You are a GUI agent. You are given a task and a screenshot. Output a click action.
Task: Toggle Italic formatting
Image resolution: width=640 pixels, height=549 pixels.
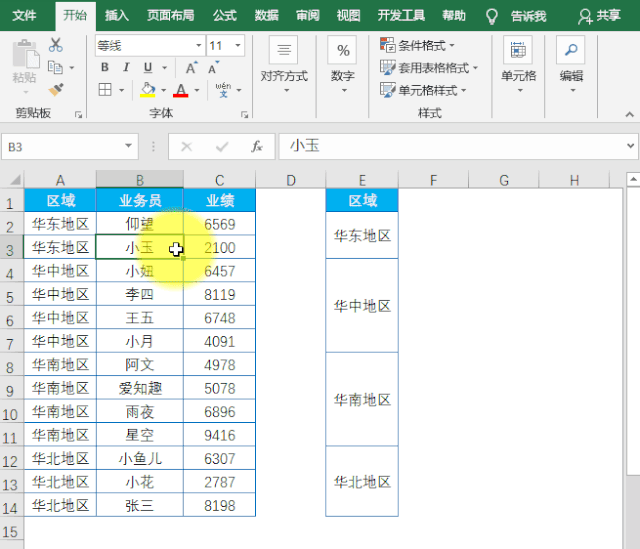click(127, 67)
